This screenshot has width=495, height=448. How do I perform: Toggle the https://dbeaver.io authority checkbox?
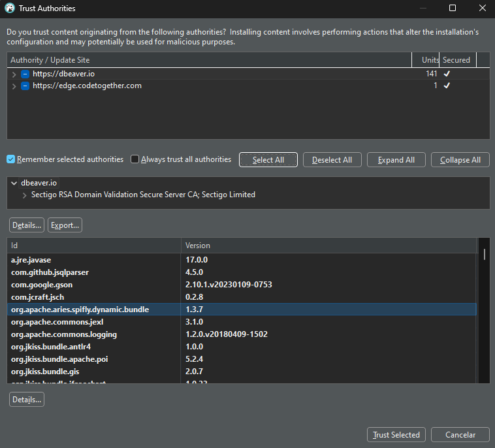tap(25, 74)
